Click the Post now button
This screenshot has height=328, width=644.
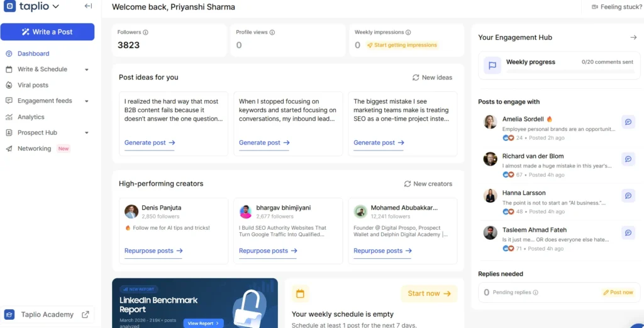pos(618,292)
